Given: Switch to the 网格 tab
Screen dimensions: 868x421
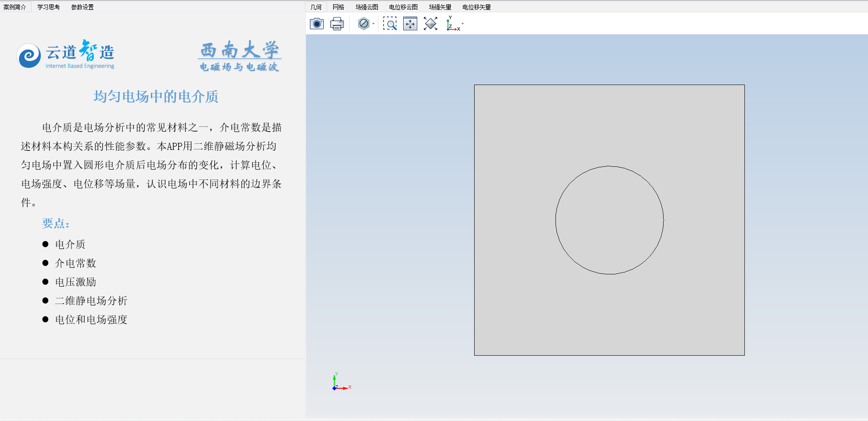Looking at the screenshot, I should click(x=338, y=7).
